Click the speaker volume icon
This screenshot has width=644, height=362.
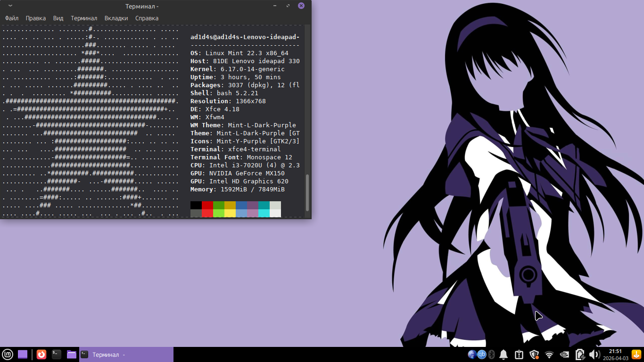click(594, 354)
